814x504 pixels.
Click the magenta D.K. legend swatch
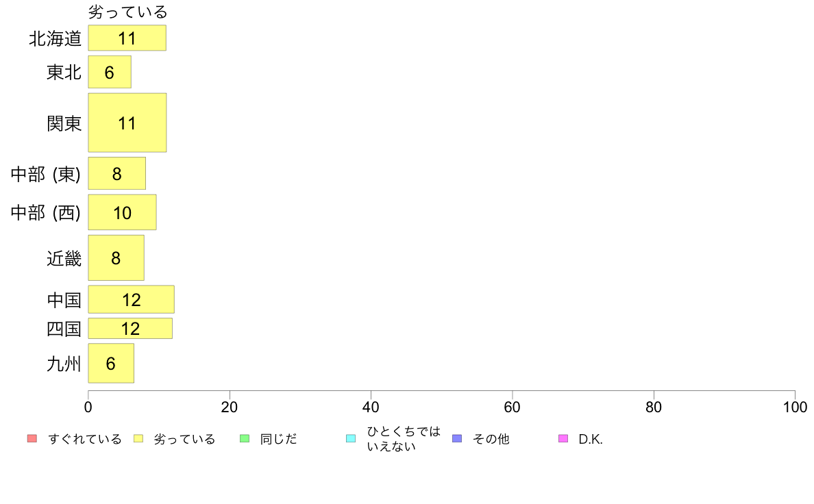point(563,438)
